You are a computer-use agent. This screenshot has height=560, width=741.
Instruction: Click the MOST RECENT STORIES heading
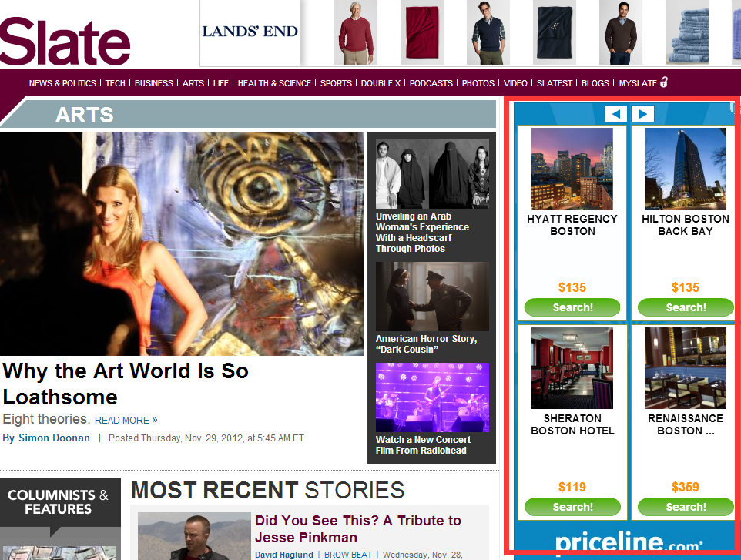tap(267, 490)
